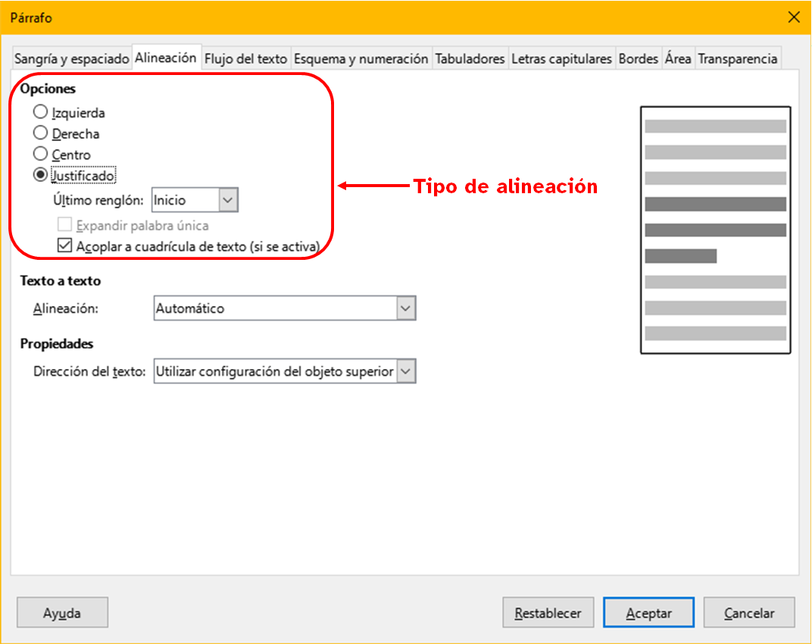The width and height of the screenshot is (812, 644).
Task: Switch to the Transparencia tab
Action: click(x=737, y=58)
